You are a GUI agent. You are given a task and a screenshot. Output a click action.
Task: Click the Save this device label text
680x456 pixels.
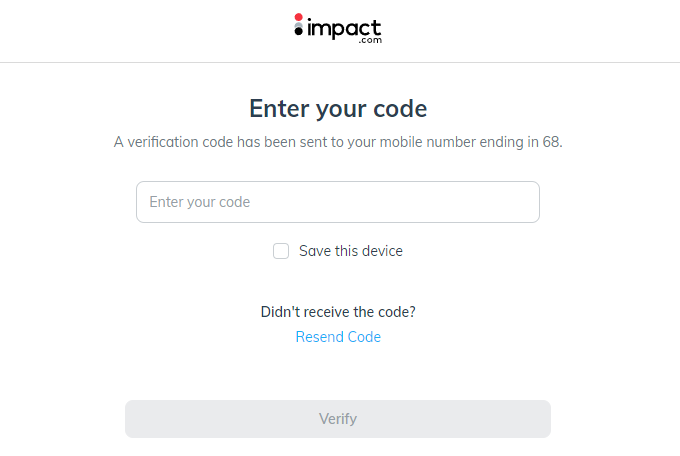click(x=351, y=251)
